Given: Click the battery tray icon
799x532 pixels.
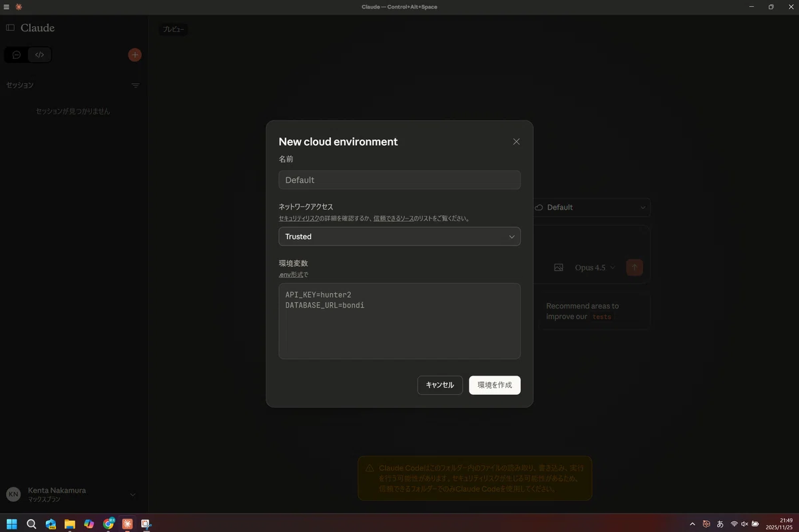Looking at the screenshot, I should click(x=755, y=524).
